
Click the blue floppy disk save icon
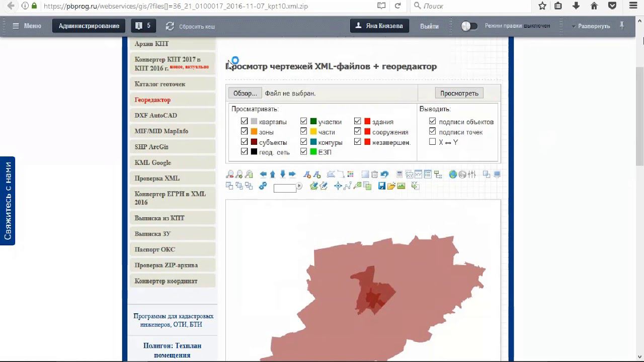(x=381, y=186)
